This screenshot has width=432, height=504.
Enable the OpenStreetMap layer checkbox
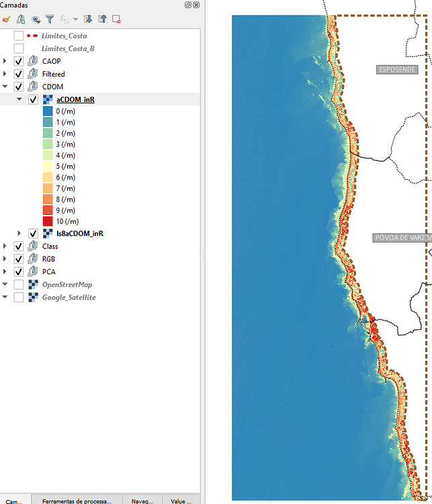(x=19, y=284)
